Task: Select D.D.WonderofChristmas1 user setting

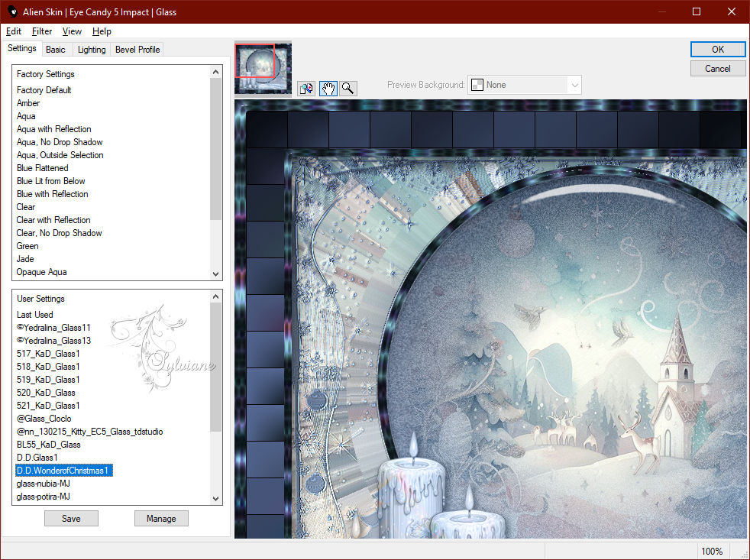Action: pos(64,470)
